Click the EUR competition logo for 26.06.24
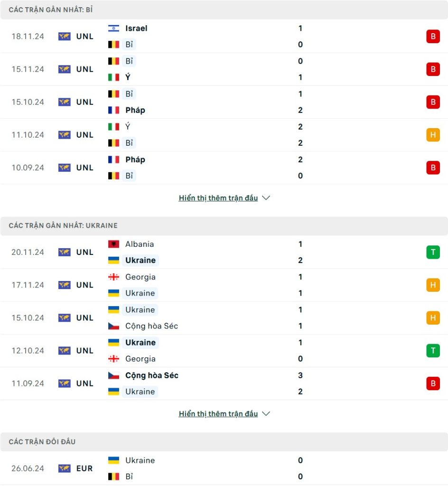 coord(65,468)
